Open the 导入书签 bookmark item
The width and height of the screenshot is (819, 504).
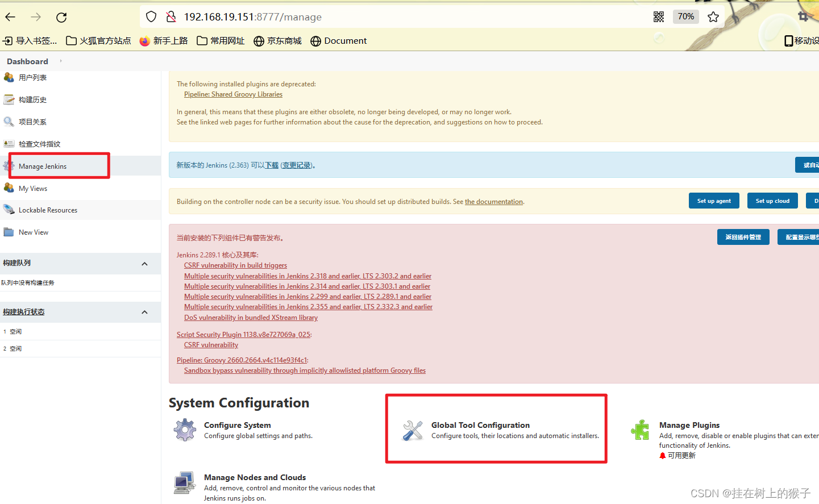pyautogui.click(x=30, y=41)
